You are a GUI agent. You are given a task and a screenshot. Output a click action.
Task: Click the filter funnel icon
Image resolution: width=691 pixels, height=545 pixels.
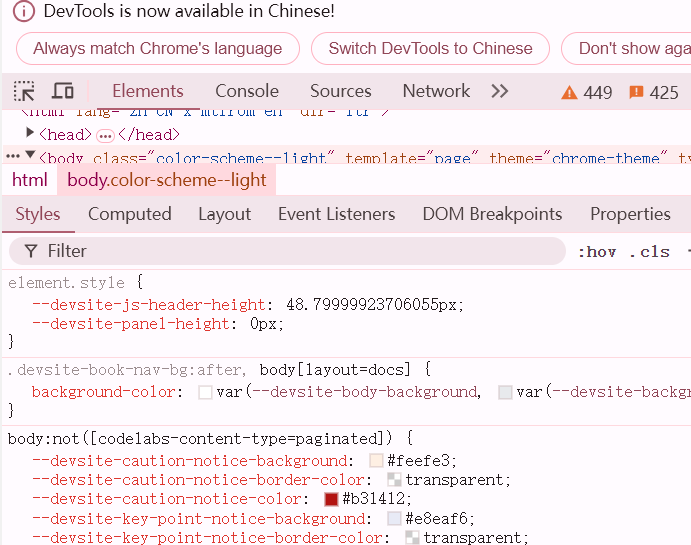(x=31, y=251)
